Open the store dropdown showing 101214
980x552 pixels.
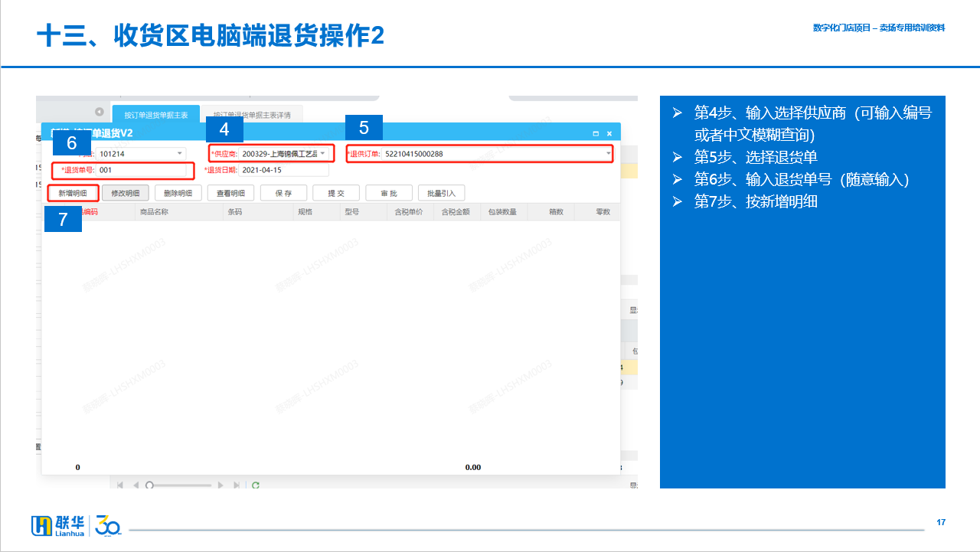click(x=180, y=154)
